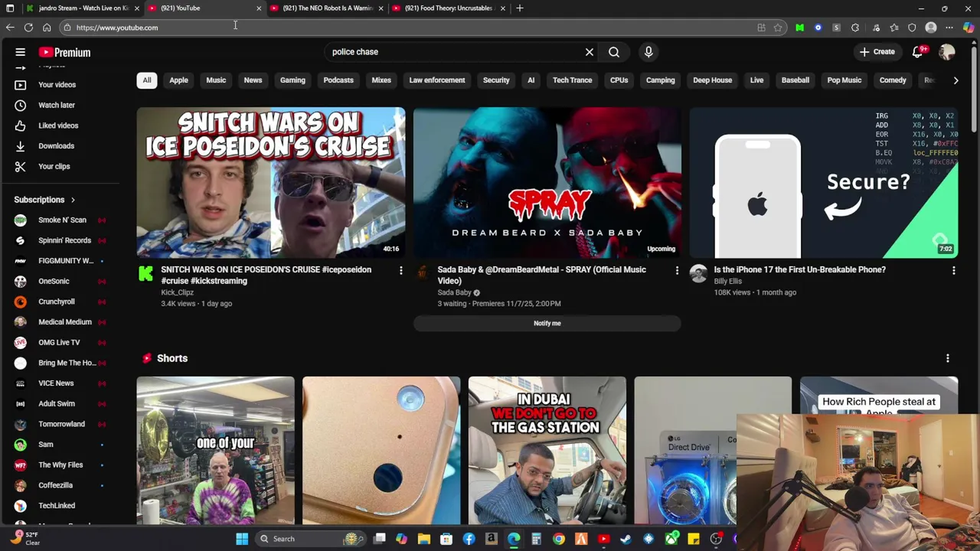This screenshot has height=551, width=980.
Task: Select the Tech Trance chip
Action: [573, 80]
